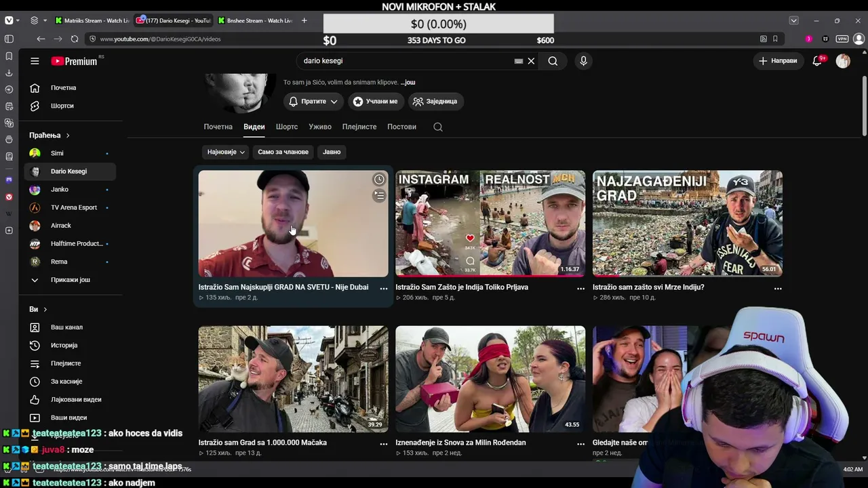This screenshot has width=868, height=488.
Task: Select the Јавно filter chip
Action: click(332, 152)
